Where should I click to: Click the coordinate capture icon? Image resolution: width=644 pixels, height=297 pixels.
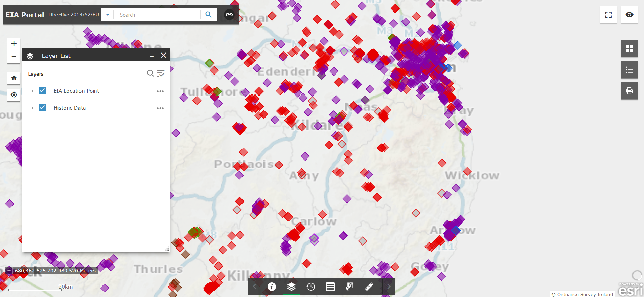click(9, 271)
